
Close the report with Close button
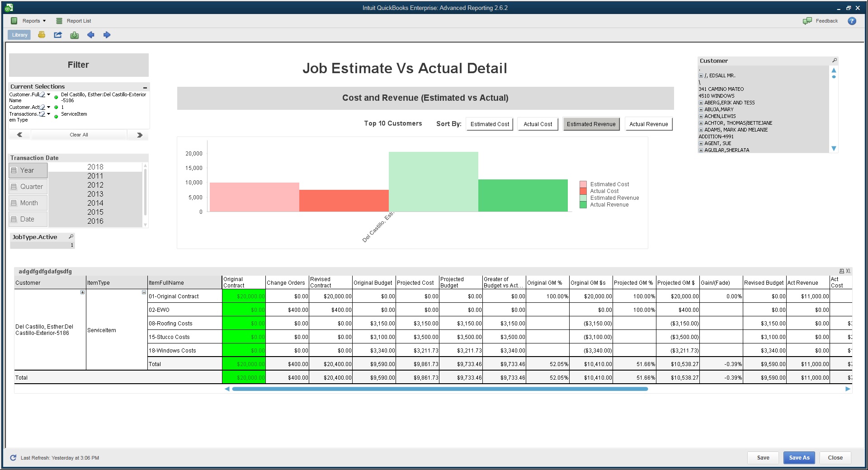(x=835, y=458)
